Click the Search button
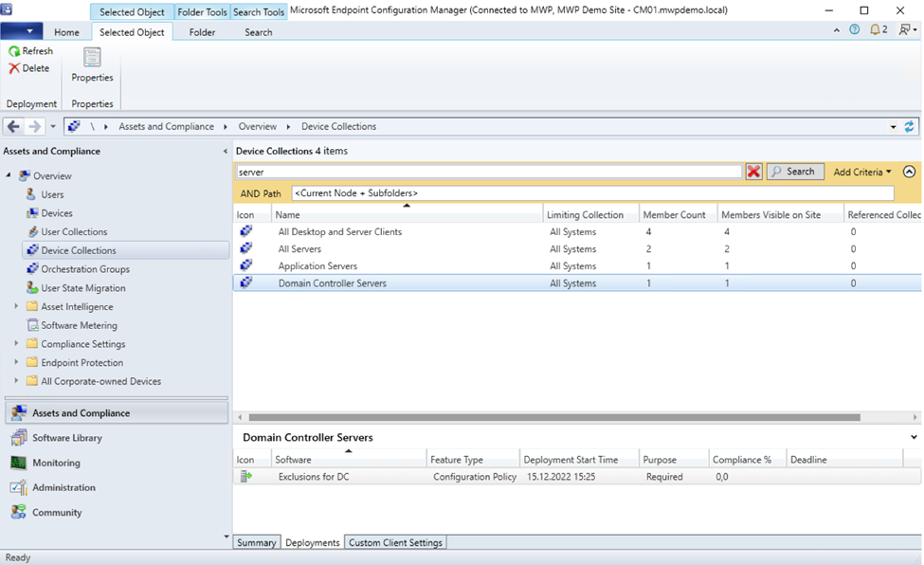 click(x=794, y=172)
